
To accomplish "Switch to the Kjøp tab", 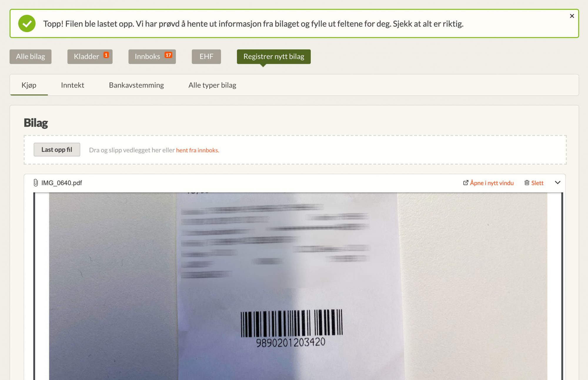I will 29,85.
